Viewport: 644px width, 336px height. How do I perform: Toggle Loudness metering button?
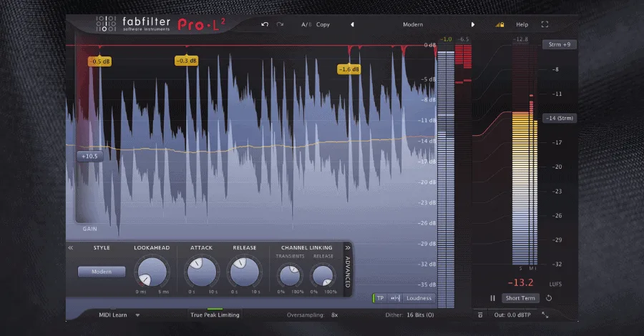419,298
